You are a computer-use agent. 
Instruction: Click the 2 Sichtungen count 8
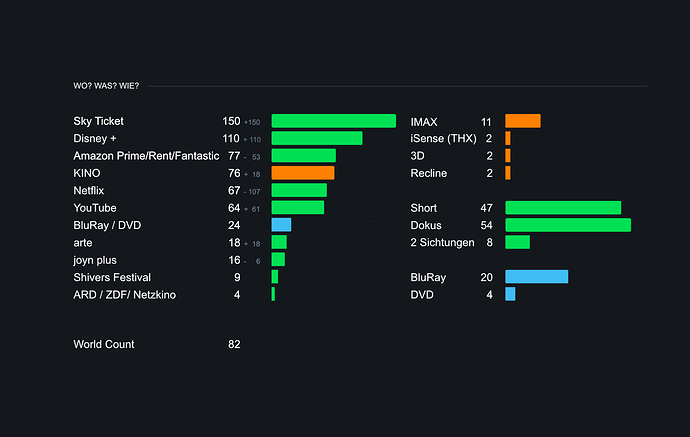click(489, 242)
